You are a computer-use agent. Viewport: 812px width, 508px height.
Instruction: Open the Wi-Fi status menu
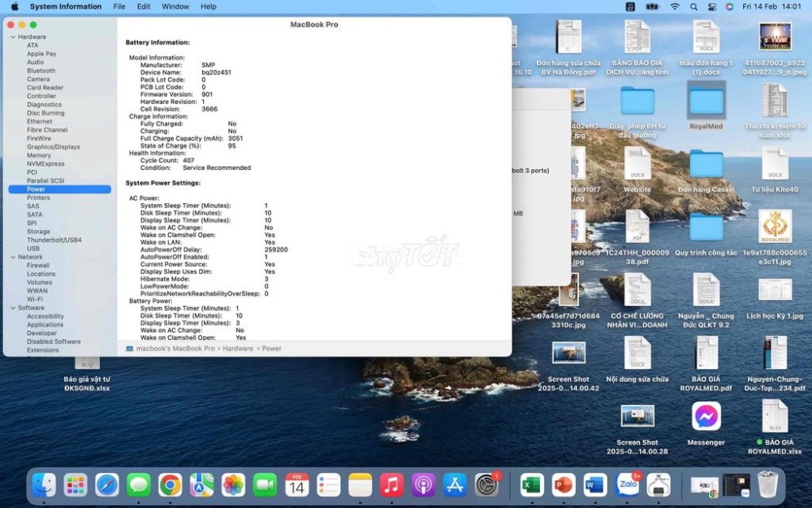tap(674, 7)
